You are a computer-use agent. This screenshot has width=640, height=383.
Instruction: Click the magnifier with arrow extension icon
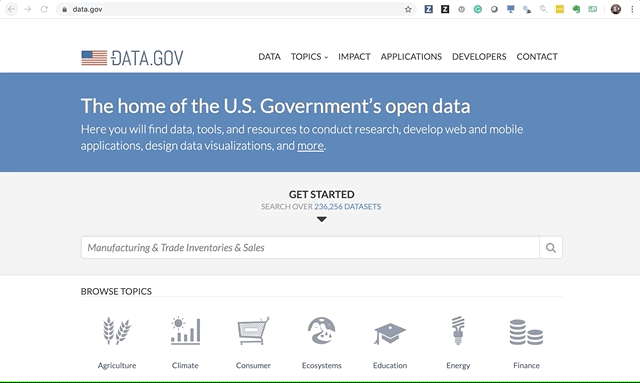[527, 9]
